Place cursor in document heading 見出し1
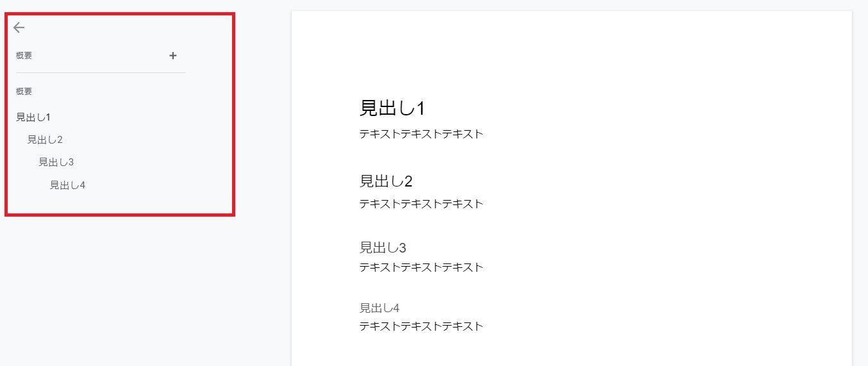The height and width of the screenshot is (366, 868). [392, 108]
